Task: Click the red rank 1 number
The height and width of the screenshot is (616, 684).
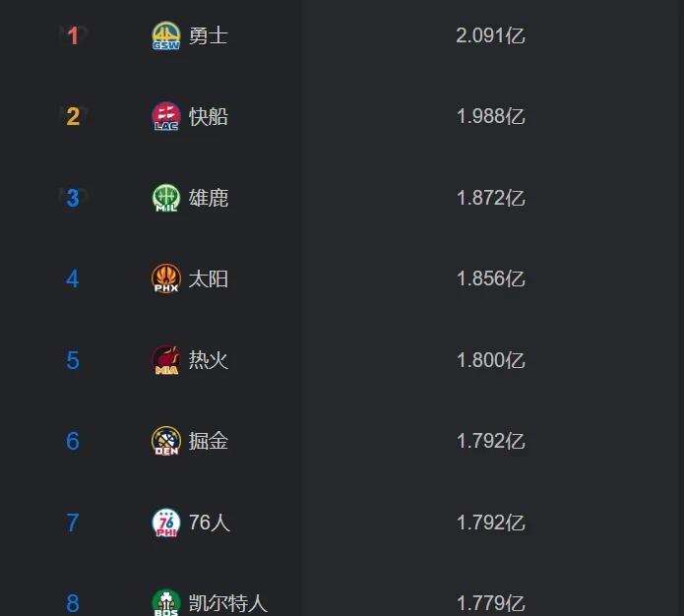Action: point(73,35)
